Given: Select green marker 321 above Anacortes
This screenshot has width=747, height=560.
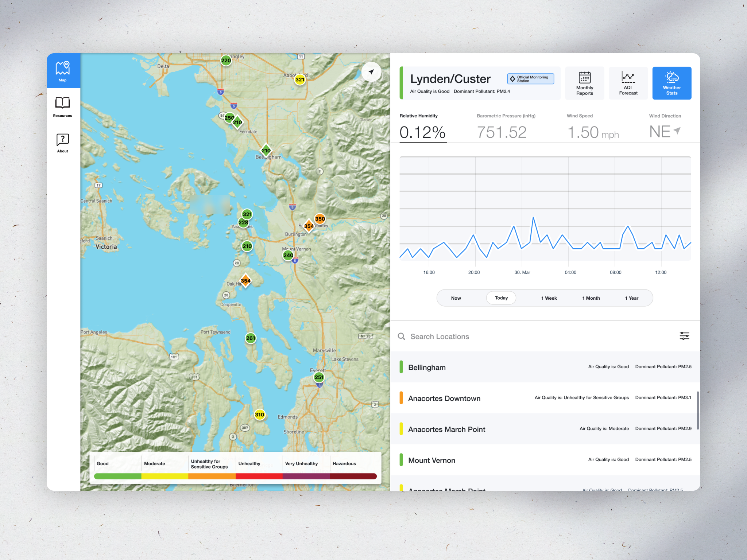Looking at the screenshot, I should (247, 214).
